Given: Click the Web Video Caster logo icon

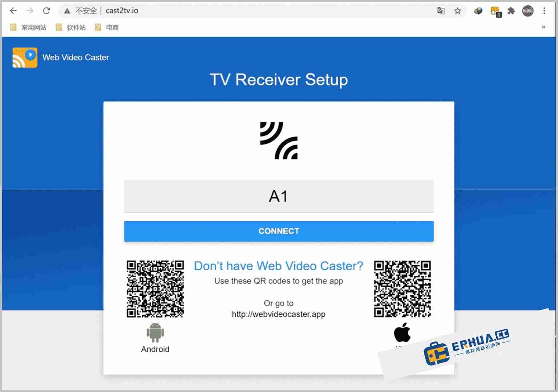Looking at the screenshot, I should pyautogui.click(x=25, y=57).
